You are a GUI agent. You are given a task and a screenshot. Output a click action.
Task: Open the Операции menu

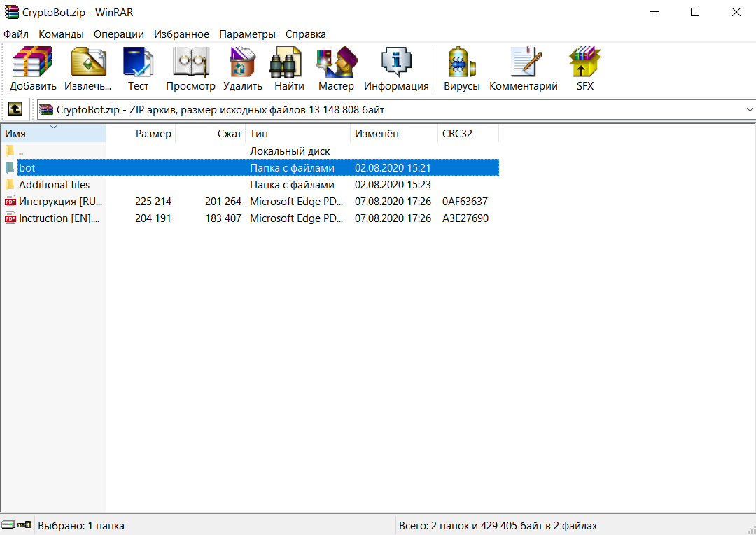click(x=118, y=34)
